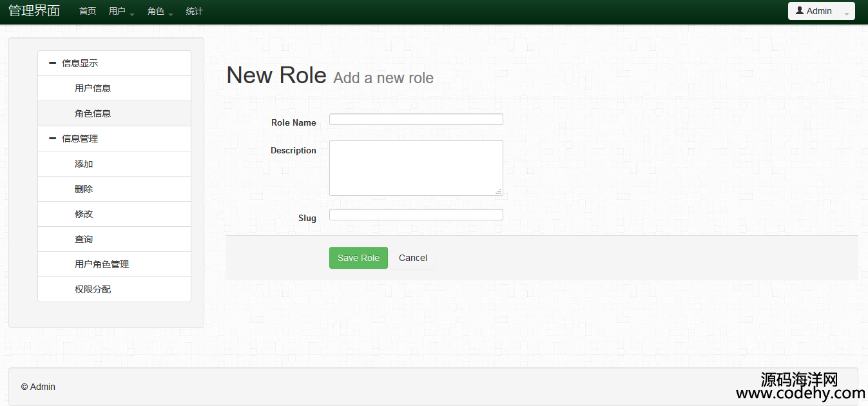
Task: Open the 修改 sidebar item
Action: point(114,214)
